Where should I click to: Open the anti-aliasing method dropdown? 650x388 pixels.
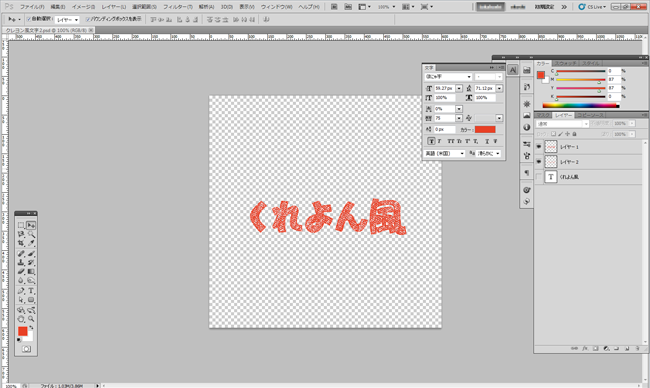click(x=489, y=153)
